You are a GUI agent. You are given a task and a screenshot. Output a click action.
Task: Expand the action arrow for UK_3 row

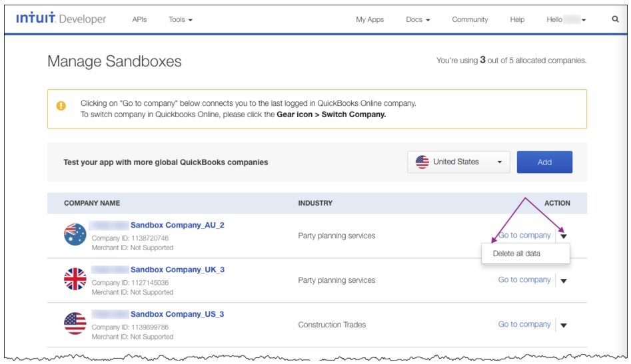point(564,281)
